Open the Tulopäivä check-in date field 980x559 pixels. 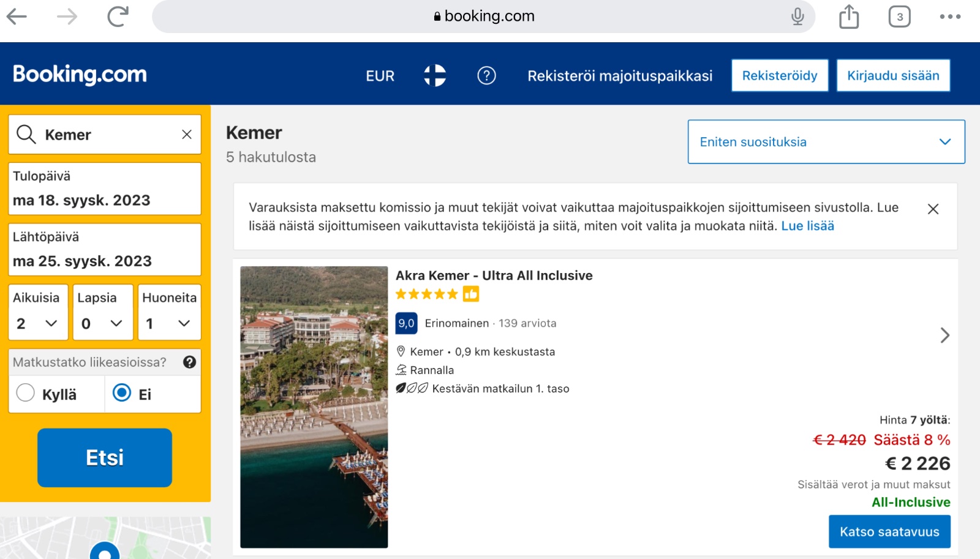[105, 189]
